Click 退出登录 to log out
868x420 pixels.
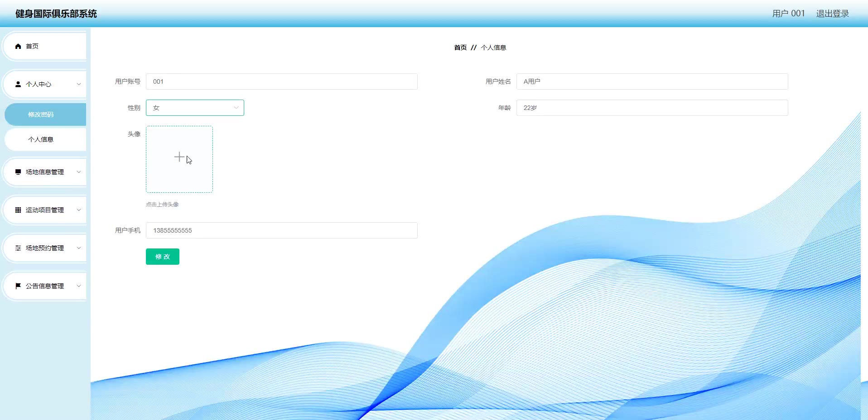[833, 14]
